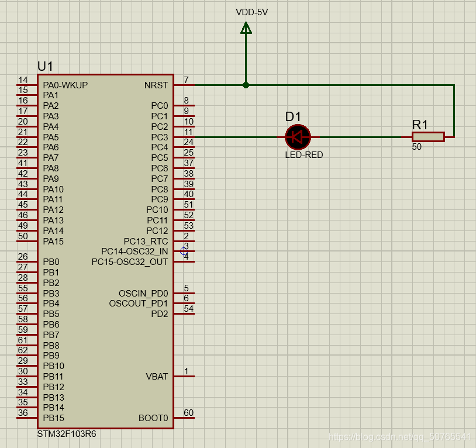The height and width of the screenshot is (448, 476).
Task: Click the VDD-5V terminal label
Action: (x=251, y=12)
